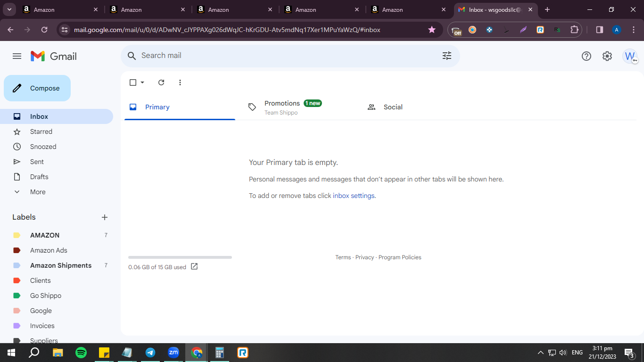The height and width of the screenshot is (362, 644).
Task: Open Calculator from the taskbar
Action: pyautogui.click(x=220, y=353)
